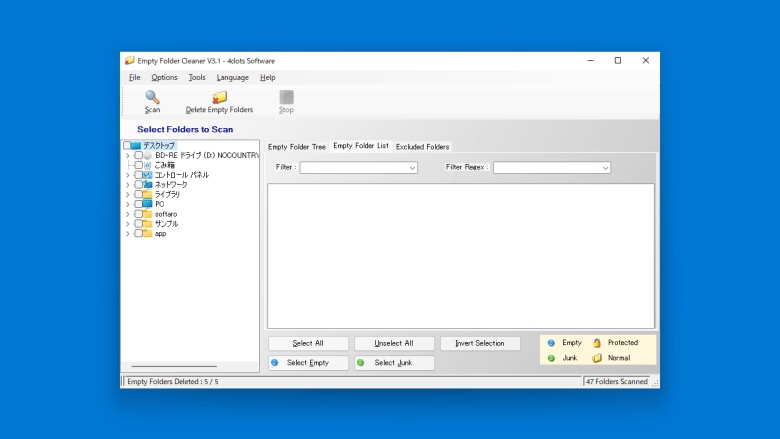
Task: Open the Tools menu
Action: pos(197,78)
